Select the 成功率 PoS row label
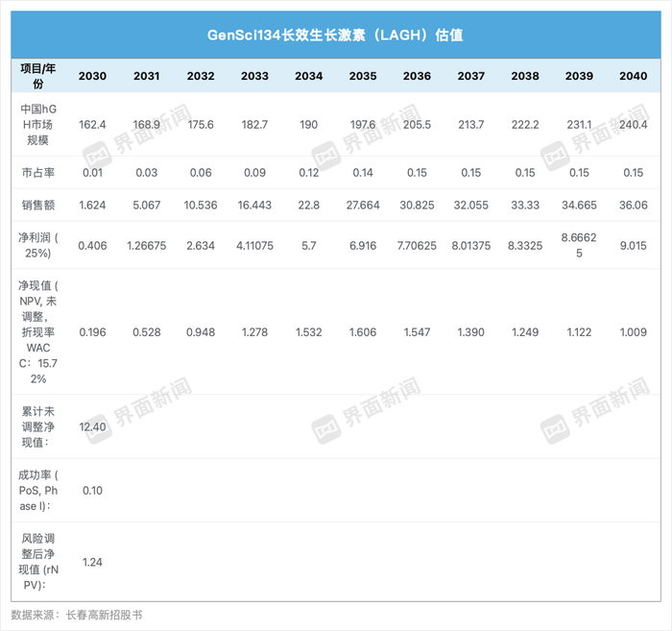The height and width of the screenshot is (631, 672). tap(38, 490)
